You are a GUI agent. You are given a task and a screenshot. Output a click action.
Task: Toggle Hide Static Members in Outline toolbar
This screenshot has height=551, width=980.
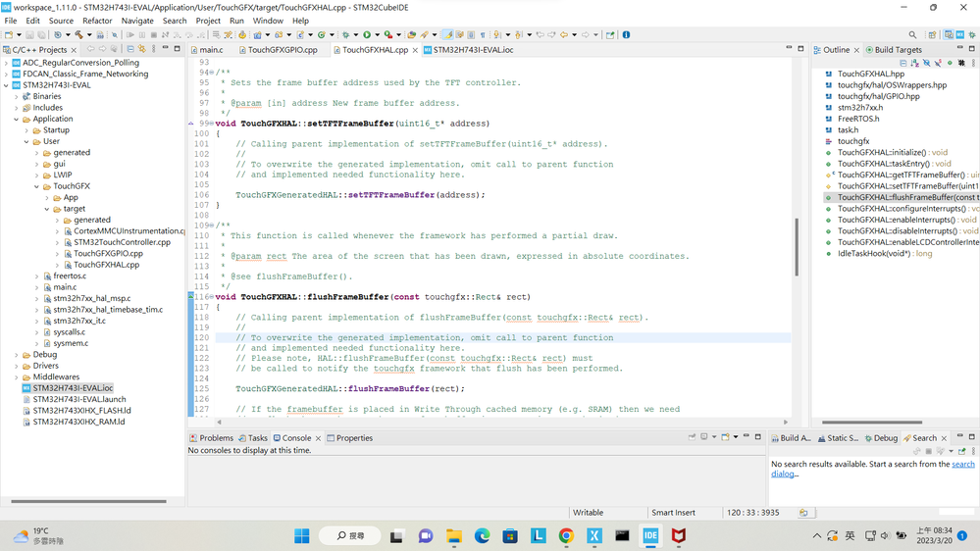[938, 63]
